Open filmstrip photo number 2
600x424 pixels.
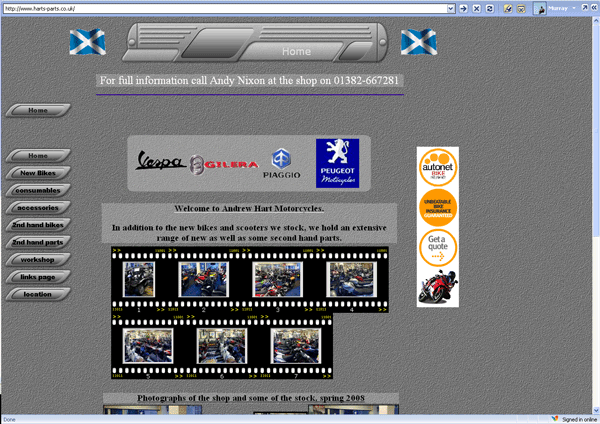[x=204, y=279]
